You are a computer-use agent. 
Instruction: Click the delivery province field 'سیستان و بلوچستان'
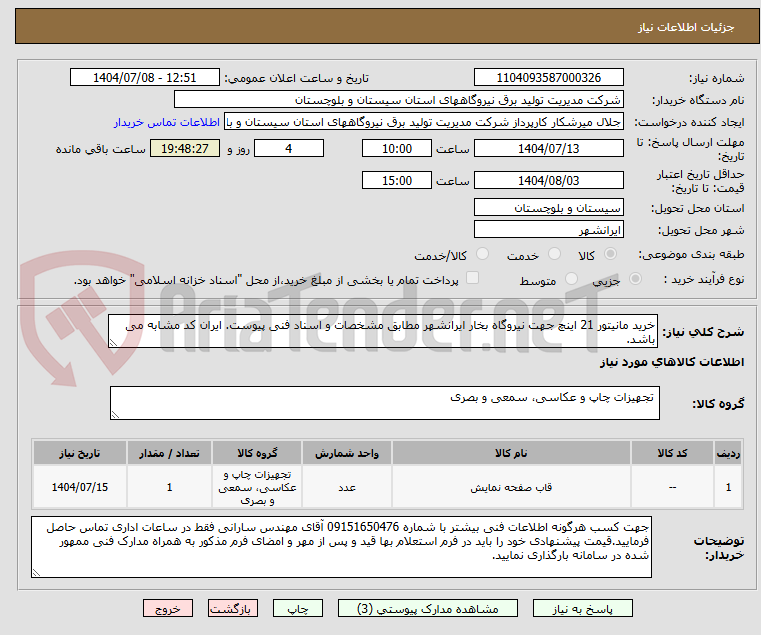[x=548, y=207]
